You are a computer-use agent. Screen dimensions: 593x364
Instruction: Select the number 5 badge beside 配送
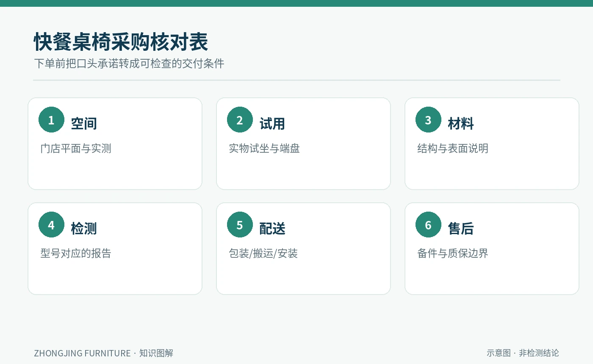[240, 225]
